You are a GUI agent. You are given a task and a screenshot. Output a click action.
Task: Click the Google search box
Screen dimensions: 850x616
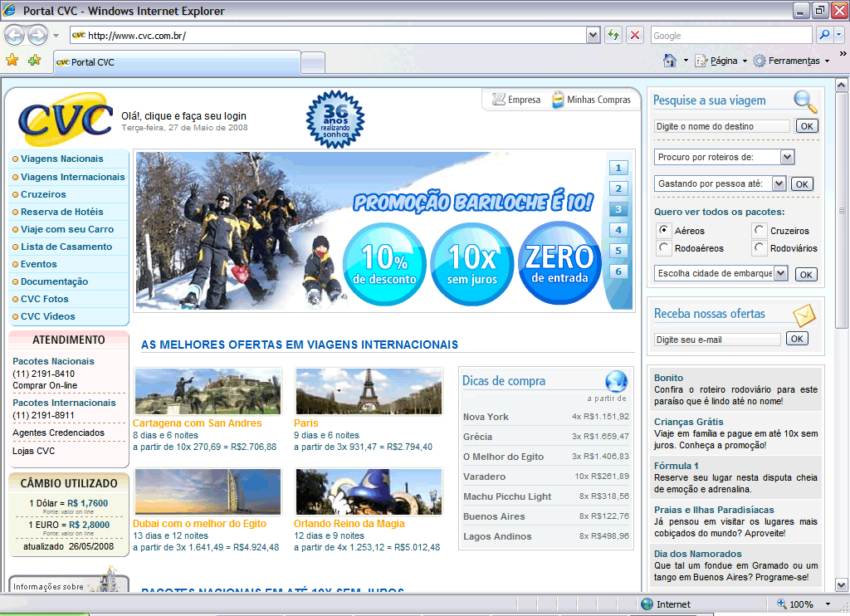pos(731,35)
